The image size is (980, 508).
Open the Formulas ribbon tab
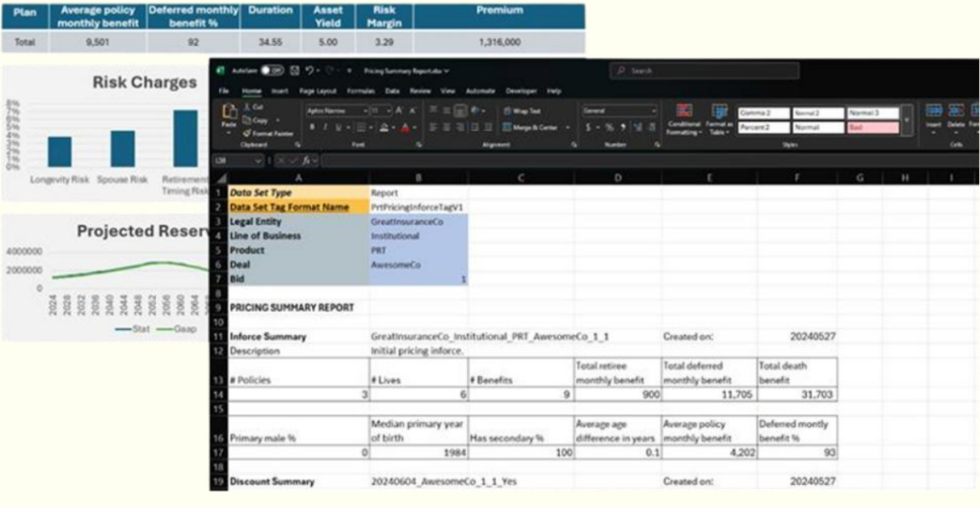pyautogui.click(x=360, y=91)
